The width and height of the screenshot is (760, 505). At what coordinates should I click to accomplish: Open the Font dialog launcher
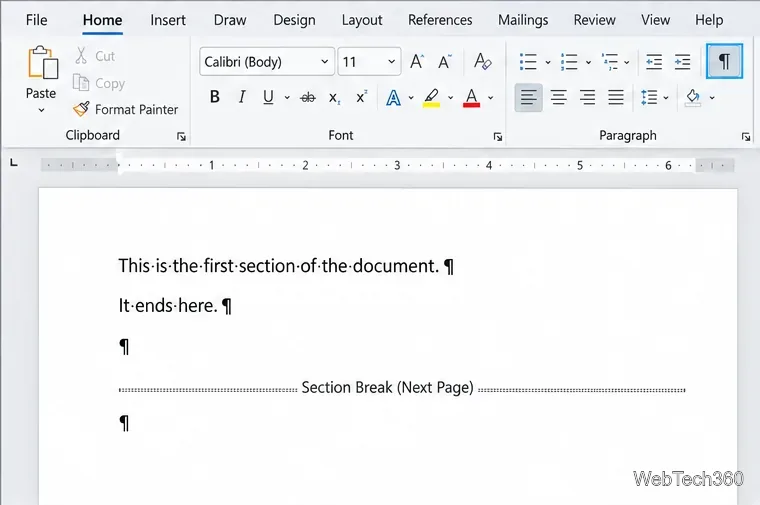pos(498,137)
